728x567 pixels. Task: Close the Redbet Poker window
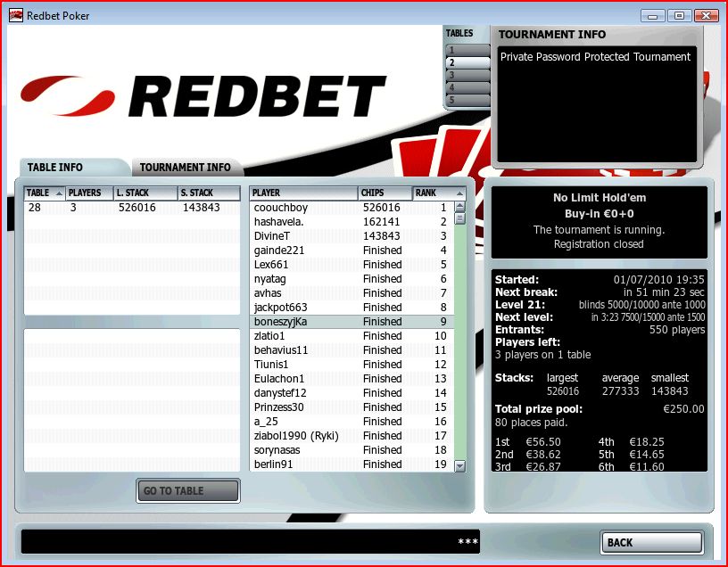coord(707,16)
